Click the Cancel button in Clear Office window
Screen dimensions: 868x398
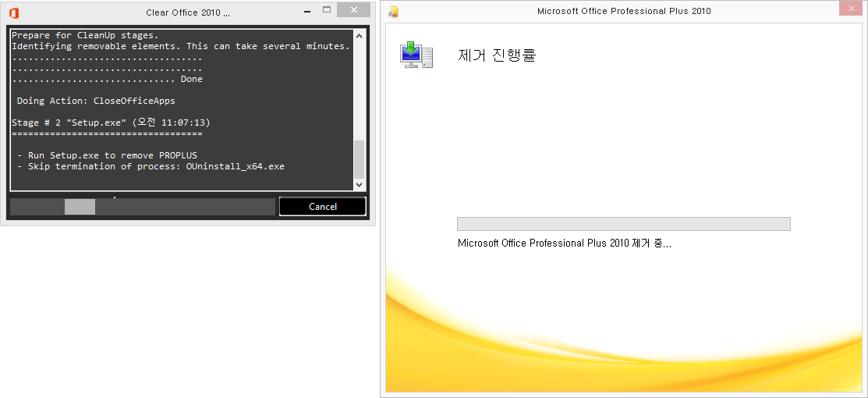click(322, 206)
